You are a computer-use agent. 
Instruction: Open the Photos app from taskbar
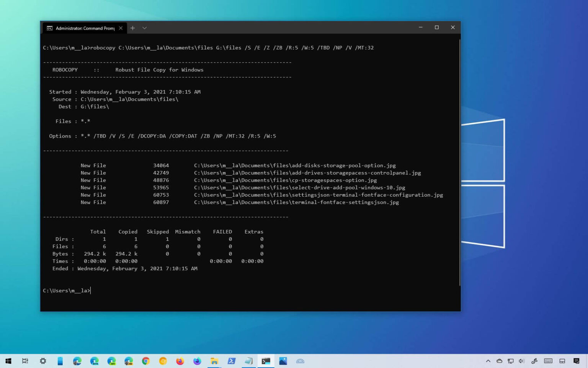pos(283,361)
